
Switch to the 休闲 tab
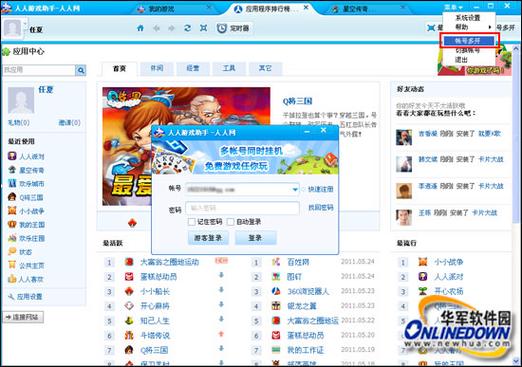(157, 68)
